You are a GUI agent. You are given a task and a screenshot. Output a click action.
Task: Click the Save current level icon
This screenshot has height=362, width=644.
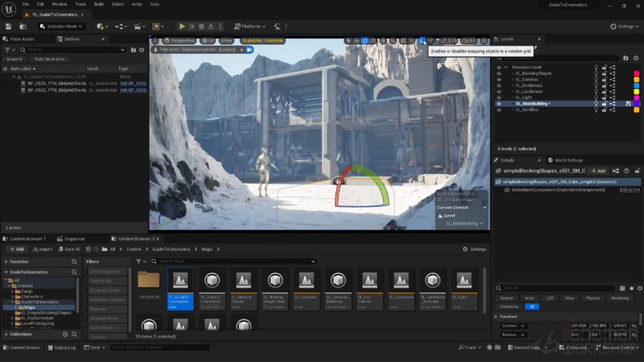click(x=8, y=26)
